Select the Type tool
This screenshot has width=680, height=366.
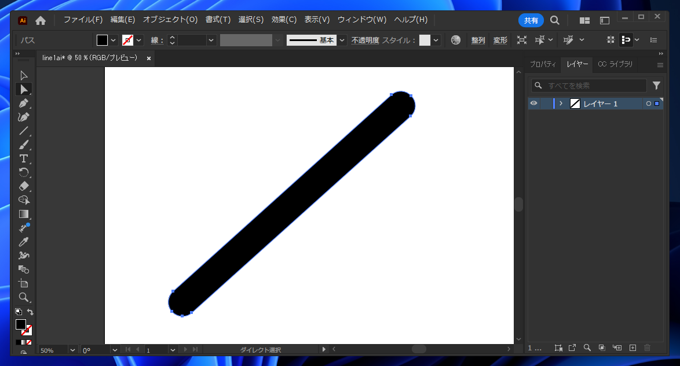point(23,159)
